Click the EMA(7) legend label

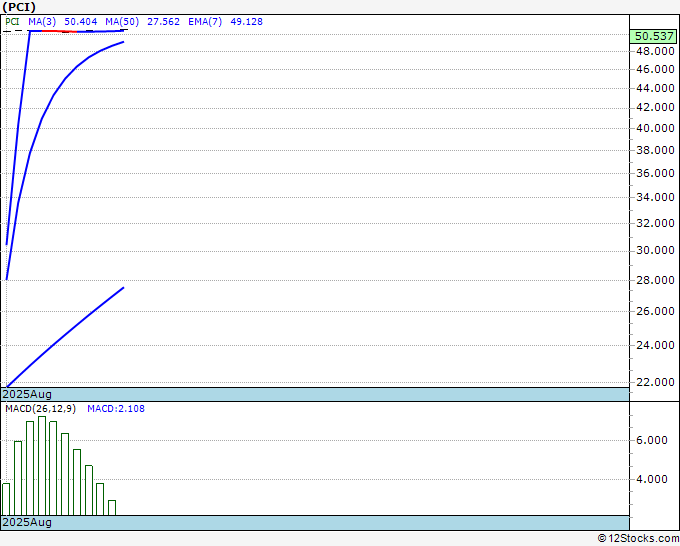click(205, 22)
